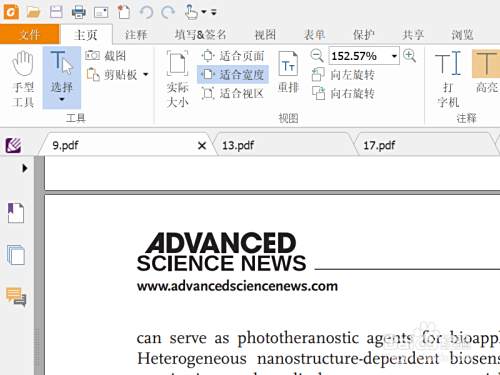Screen dimensions: 500x375
Task: Zoom out with the minus magnifier
Action: (317, 56)
